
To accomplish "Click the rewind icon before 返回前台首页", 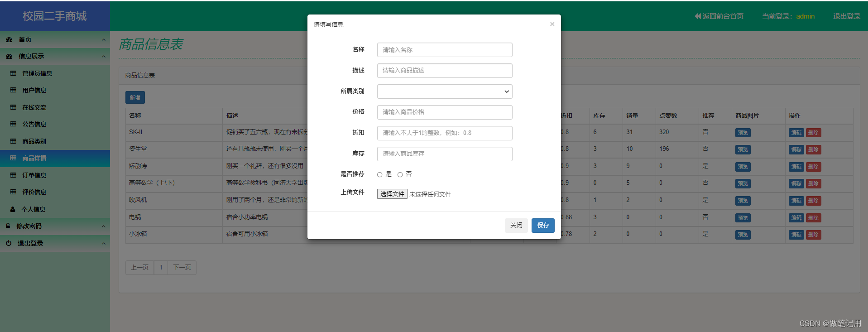I will coord(698,16).
